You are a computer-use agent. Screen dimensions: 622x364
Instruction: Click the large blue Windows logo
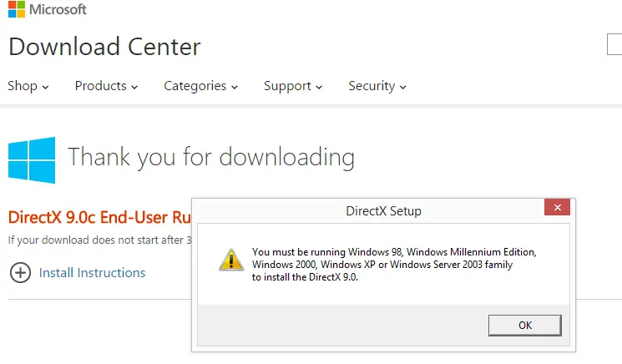tap(32, 160)
